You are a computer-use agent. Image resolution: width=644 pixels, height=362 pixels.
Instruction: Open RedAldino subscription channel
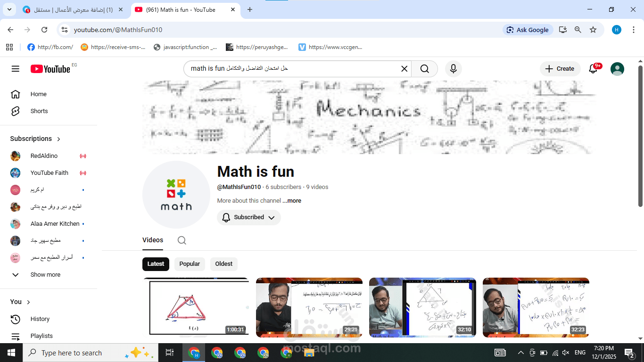point(49,156)
